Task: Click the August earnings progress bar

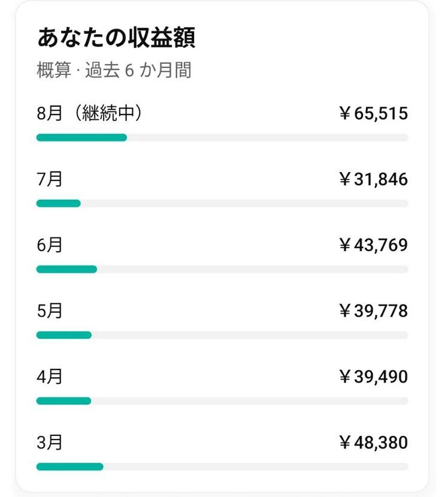Action: 222,137
